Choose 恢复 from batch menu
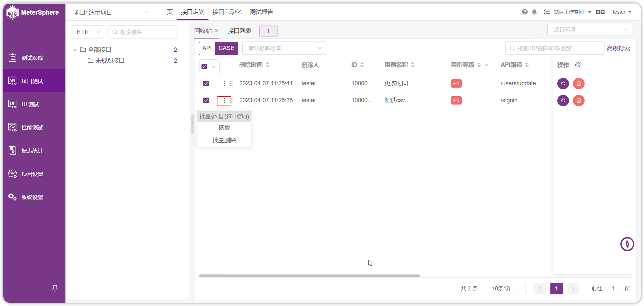 [224, 128]
